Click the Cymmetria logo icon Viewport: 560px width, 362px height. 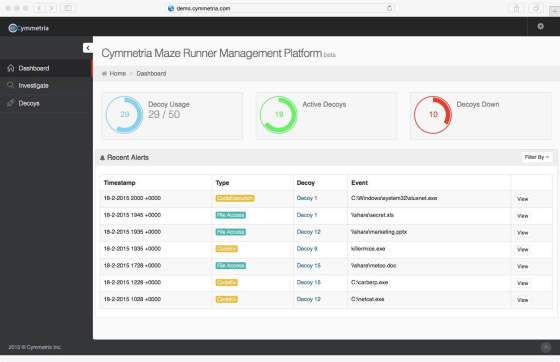(x=13, y=28)
